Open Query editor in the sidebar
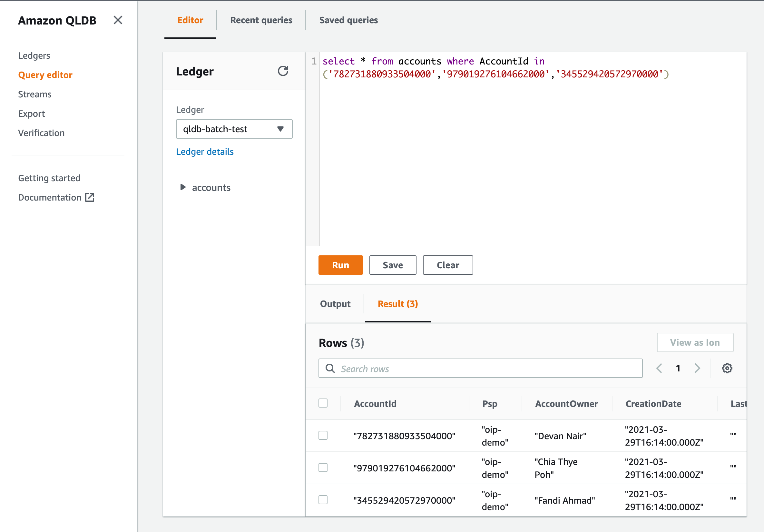The height and width of the screenshot is (532, 764). click(45, 75)
